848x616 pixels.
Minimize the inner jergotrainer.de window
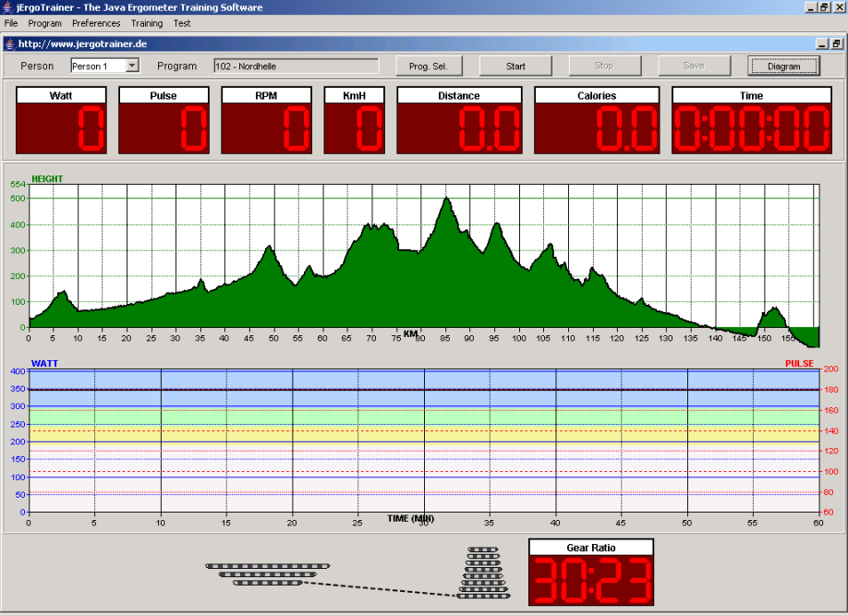tap(822, 43)
